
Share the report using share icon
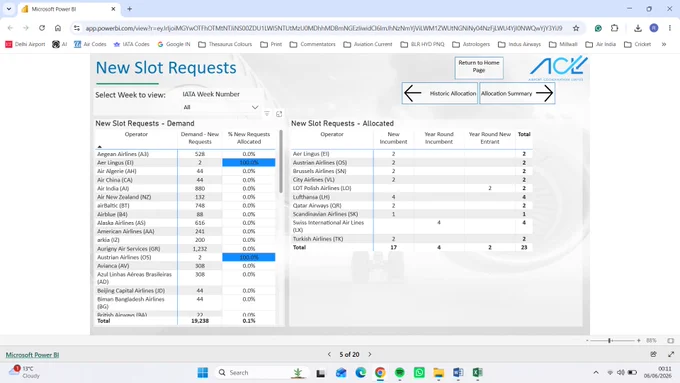click(653, 354)
